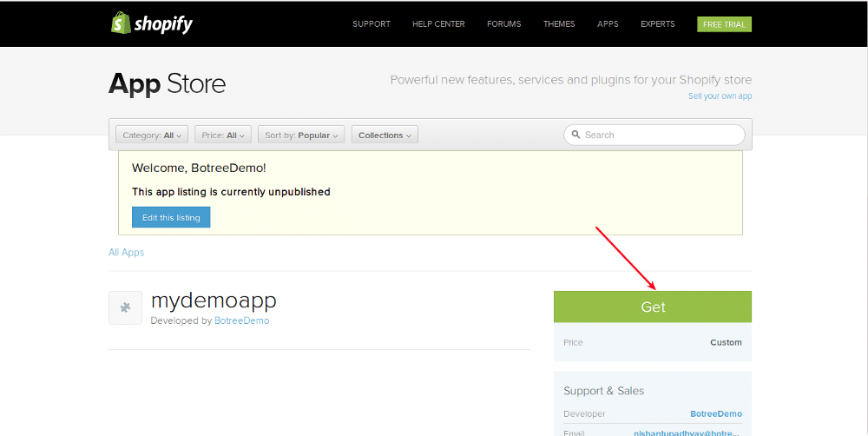This screenshot has width=868, height=436.
Task: Go to Forums in the top navigation
Action: [x=503, y=23]
